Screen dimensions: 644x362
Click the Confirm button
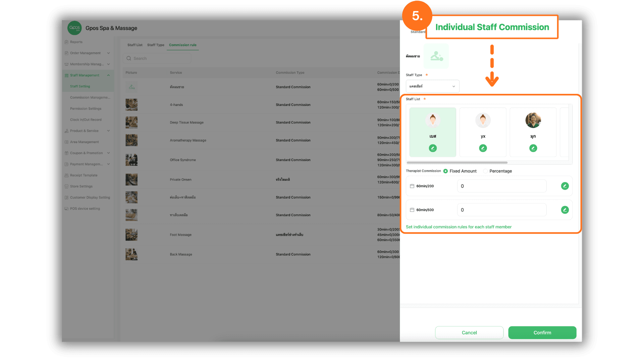(x=542, y=333)
